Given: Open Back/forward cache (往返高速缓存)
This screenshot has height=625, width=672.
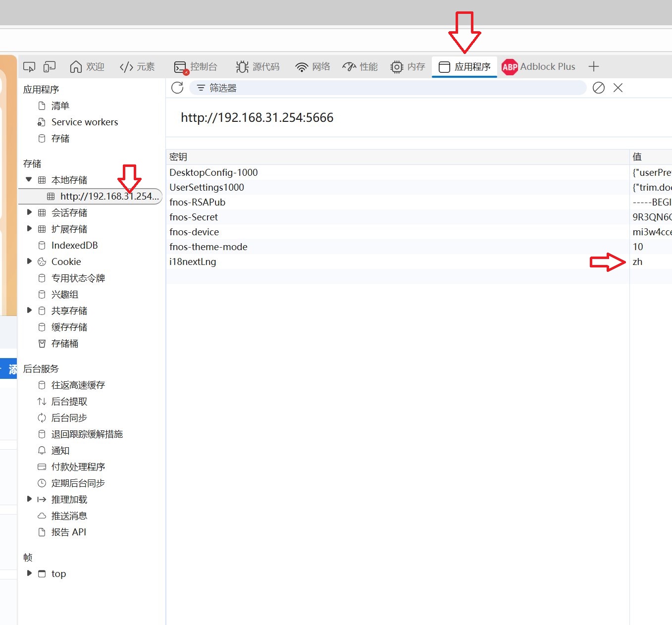Looking at the screenshot, I should [78, 385].
